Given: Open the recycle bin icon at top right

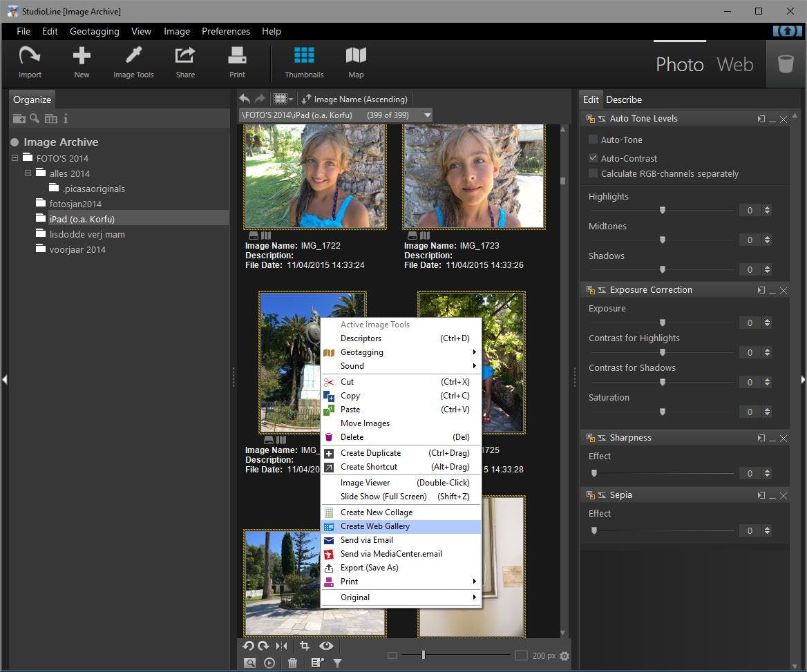Looking at the screenshot, I should (786, 64).
